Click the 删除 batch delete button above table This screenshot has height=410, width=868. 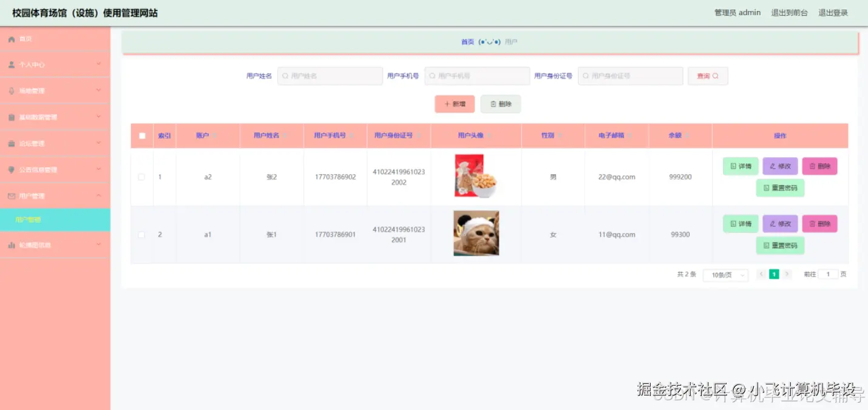(x=501, y=104)
